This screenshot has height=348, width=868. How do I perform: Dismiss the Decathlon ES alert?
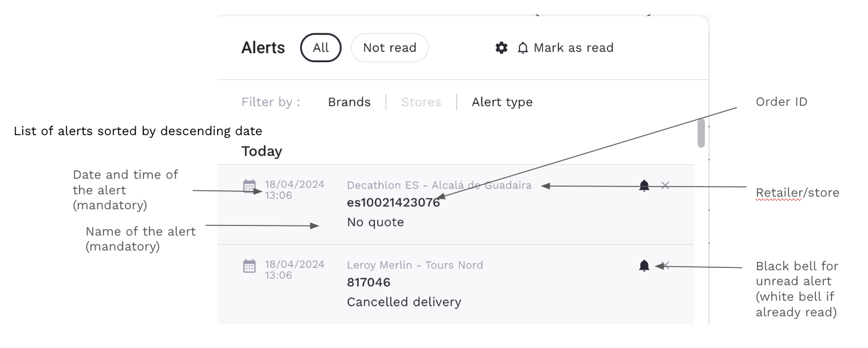665,185
